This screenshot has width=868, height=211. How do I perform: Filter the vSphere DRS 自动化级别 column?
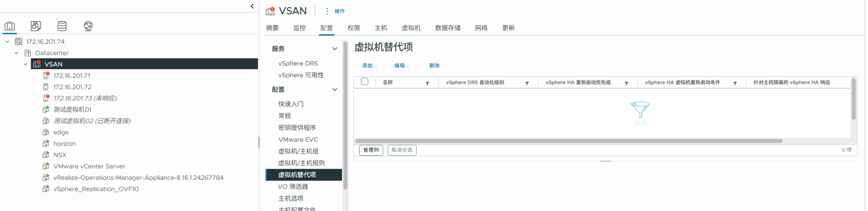527,83
